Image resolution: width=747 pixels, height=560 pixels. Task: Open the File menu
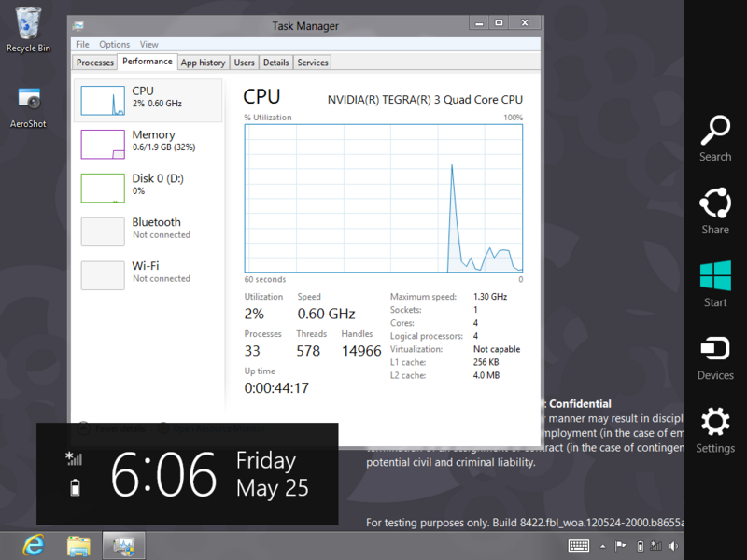[x=82, y=44]
